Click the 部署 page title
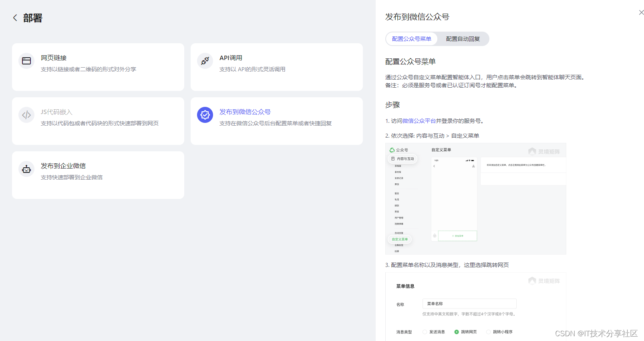The width and height of the screenshot is (644, 341). tap(33, 18)
